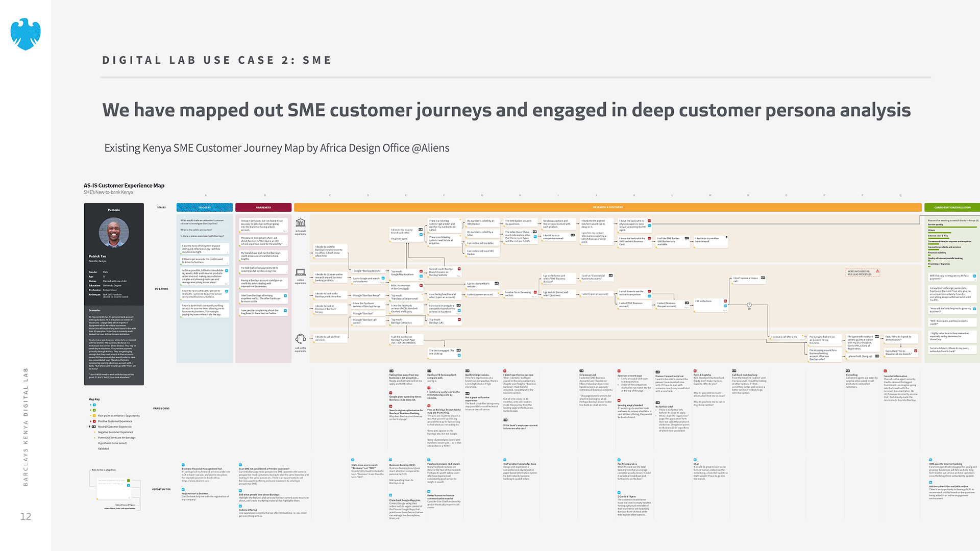Click the black tag on timeous call card
The width and height of the screenshot is (980, 551).
coord(763,278)
